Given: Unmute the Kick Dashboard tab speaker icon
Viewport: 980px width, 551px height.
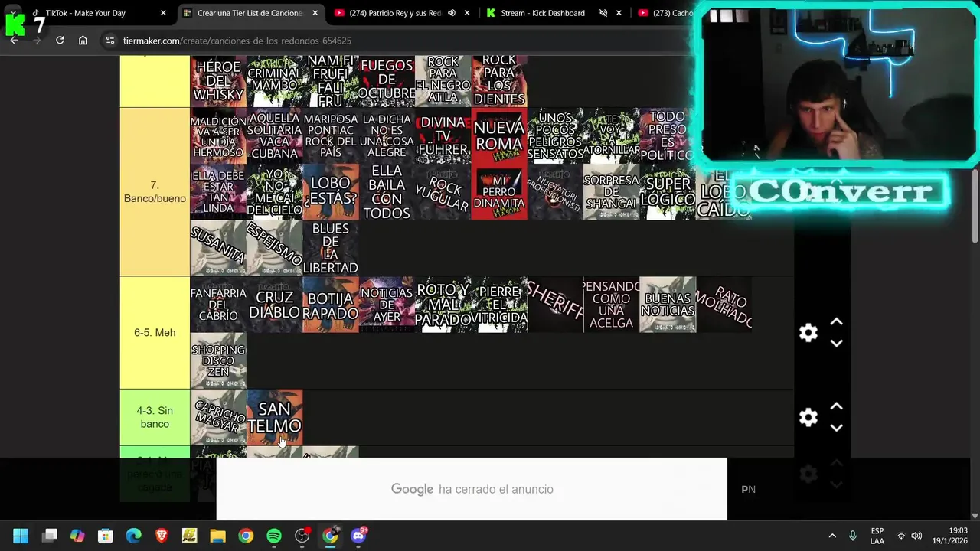Looking at the screenshot, I should click(x=603, y=13).
